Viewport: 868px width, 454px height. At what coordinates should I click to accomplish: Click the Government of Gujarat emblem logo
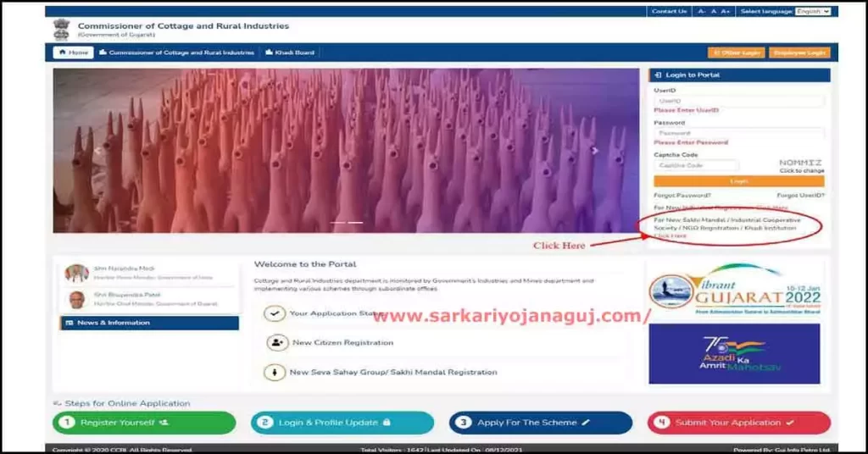coord(61,30)
